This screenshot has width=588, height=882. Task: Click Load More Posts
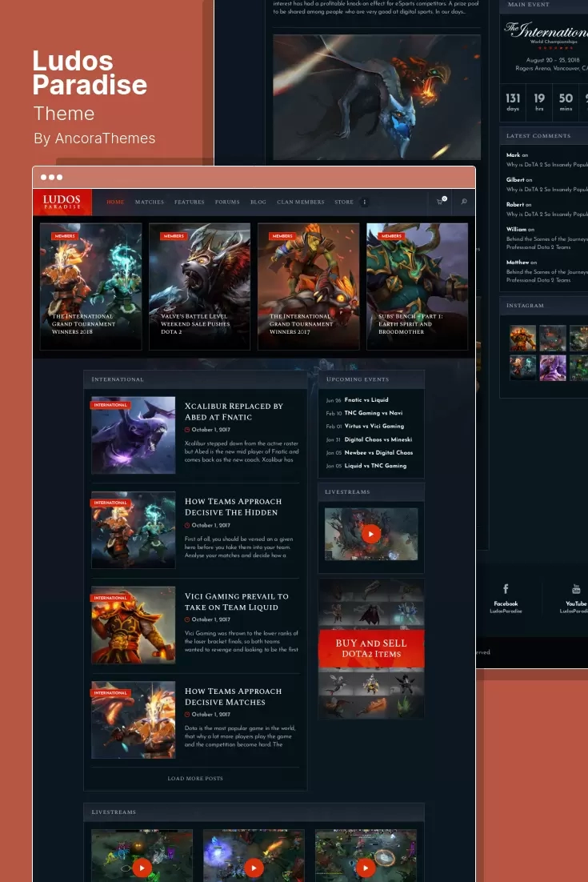(195, 779)
